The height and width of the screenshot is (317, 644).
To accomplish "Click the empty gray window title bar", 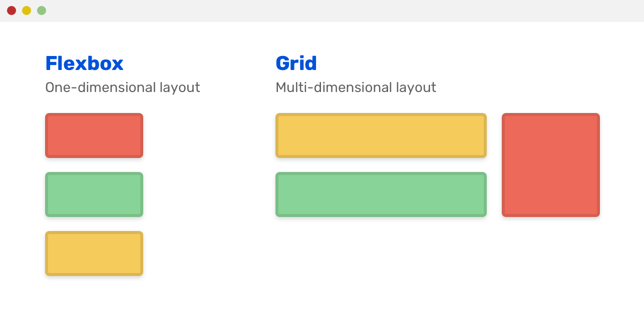I will coord(320,10).
